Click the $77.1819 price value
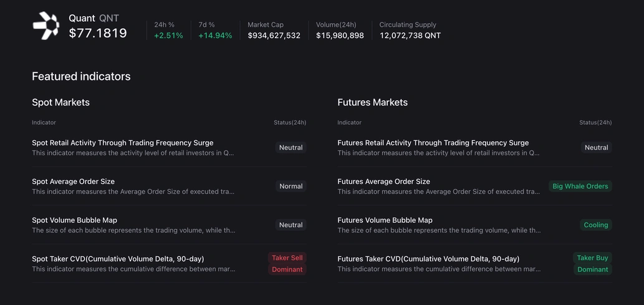 tap(98, 33)
